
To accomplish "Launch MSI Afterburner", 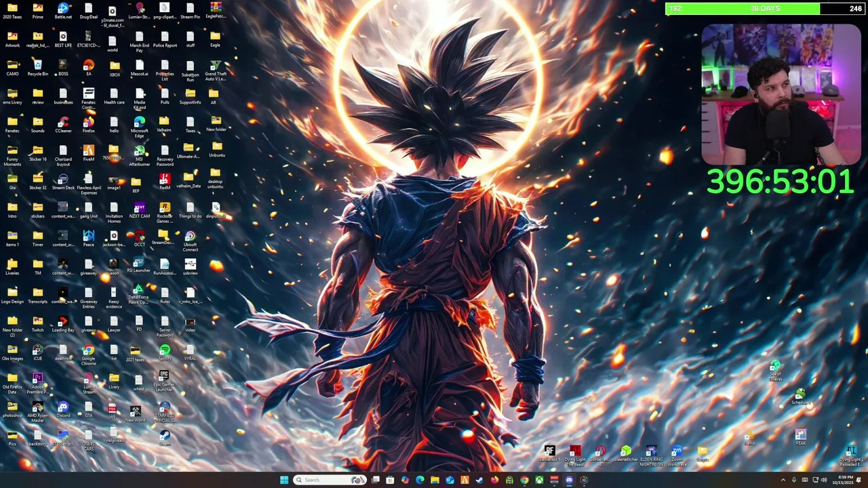I will tap(140, 155).
